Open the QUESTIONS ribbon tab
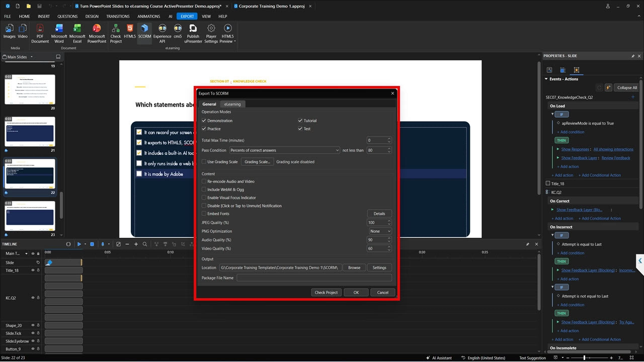 [x=67, y=17]
